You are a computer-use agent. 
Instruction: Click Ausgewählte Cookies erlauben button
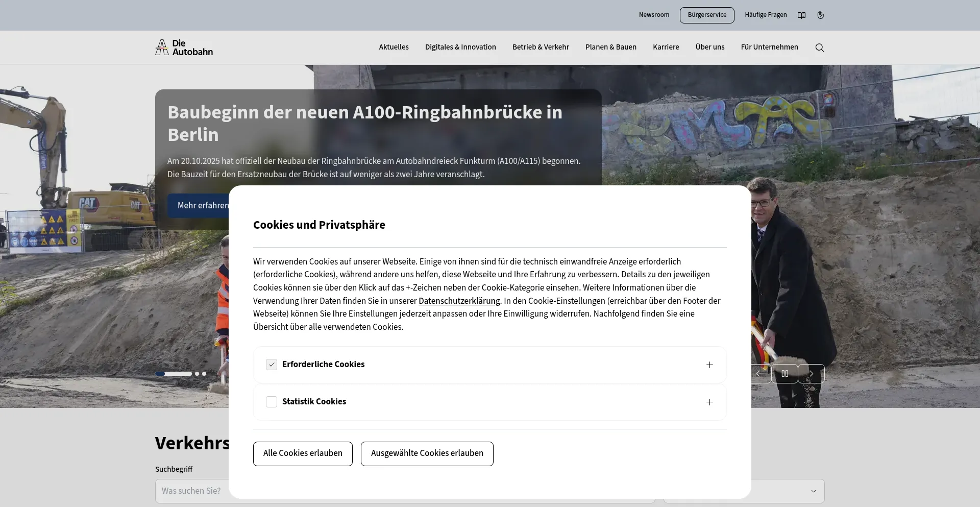click(427, 453)
